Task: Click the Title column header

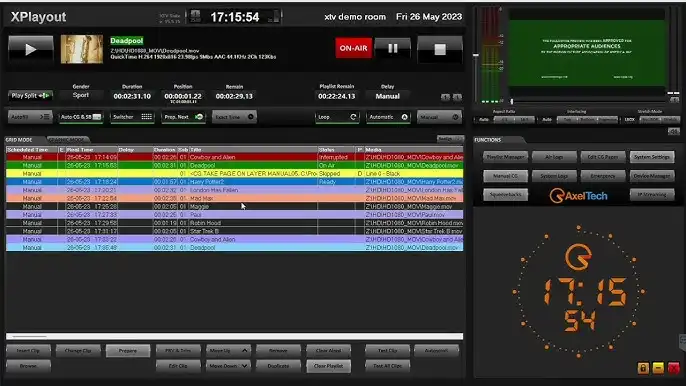Action: tap(253, 150)
